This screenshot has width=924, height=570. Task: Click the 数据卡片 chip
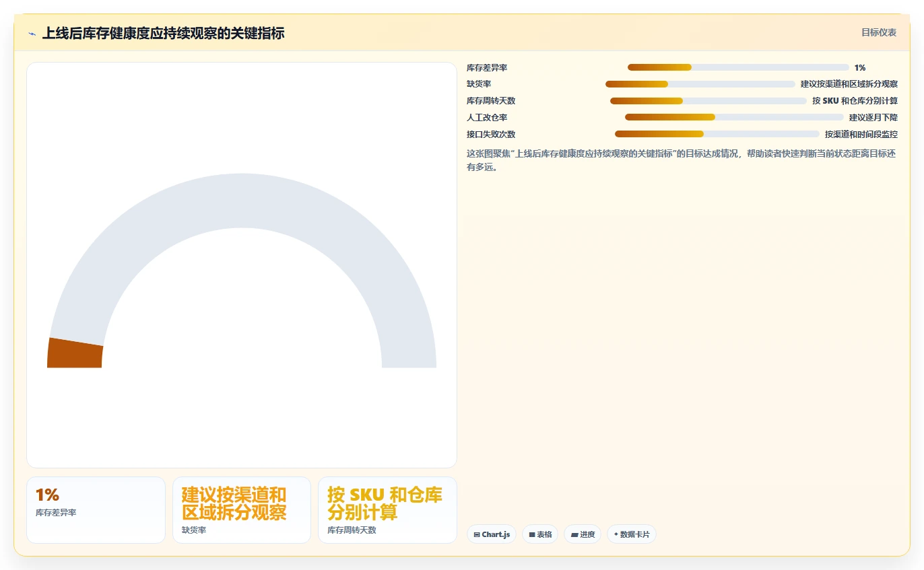click(632, 534)
